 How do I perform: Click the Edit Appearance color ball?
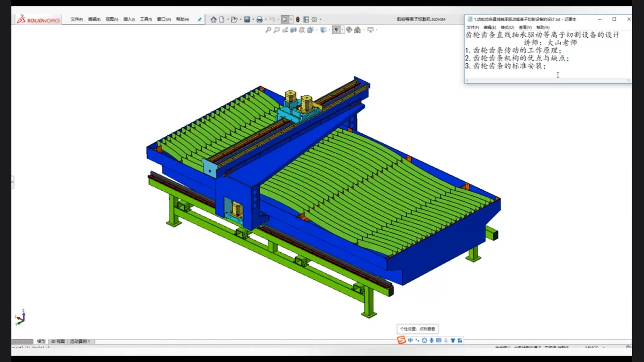point(349,30)
